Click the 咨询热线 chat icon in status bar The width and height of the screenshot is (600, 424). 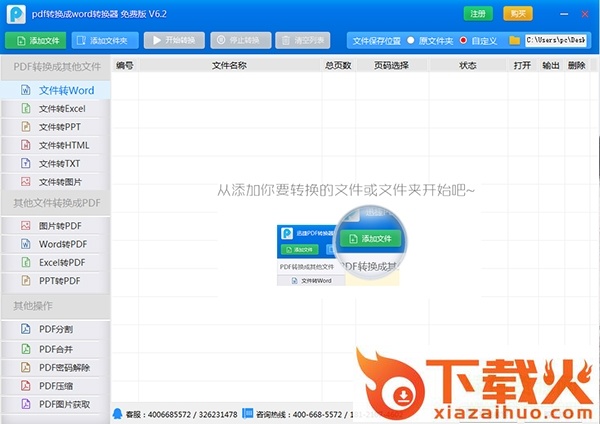tap(248, 414)
